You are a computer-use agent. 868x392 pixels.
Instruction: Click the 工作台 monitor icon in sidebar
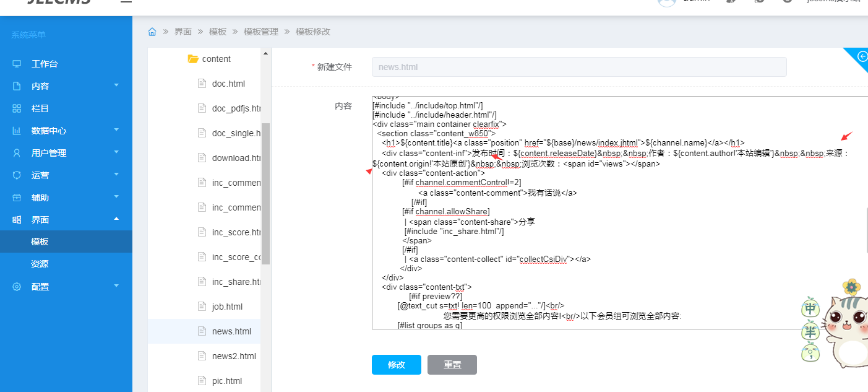[17, 64]
